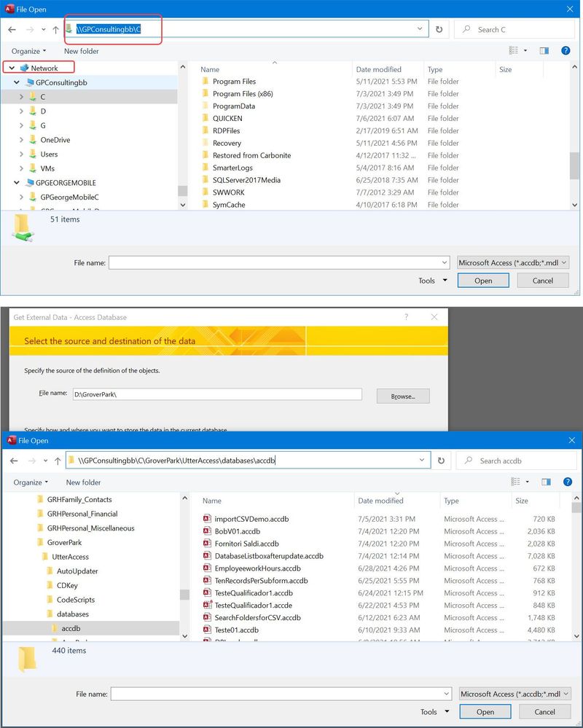Open Organize menu in bottom dialog
The width and height of the screenshot is (583, 728).
[31, 482]
